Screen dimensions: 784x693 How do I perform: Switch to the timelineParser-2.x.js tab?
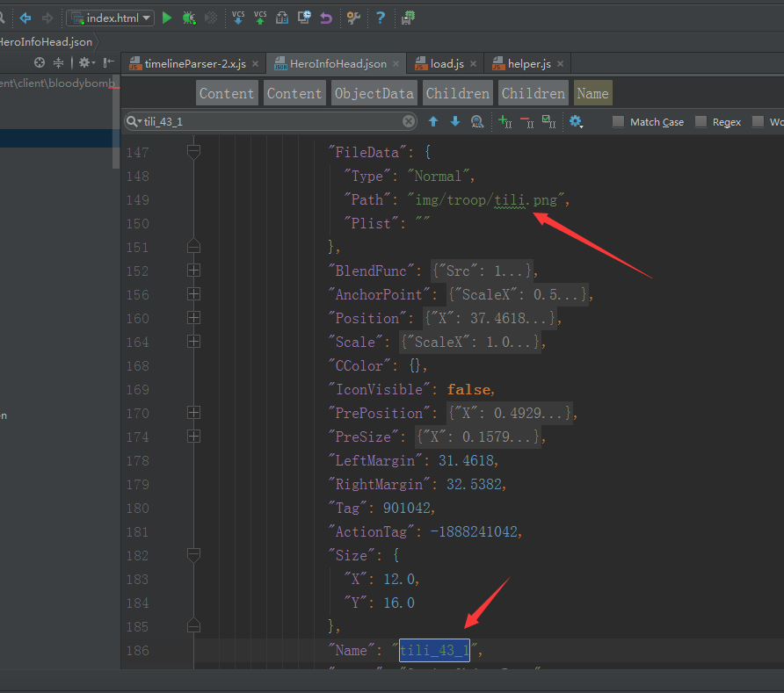click(x=194, y=64)
